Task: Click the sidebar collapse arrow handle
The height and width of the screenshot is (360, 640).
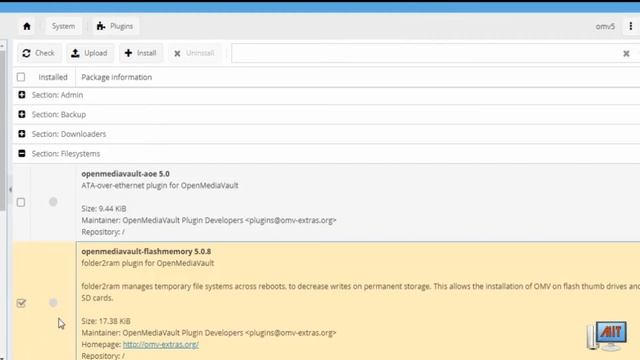Action: [x=10, y=189]
